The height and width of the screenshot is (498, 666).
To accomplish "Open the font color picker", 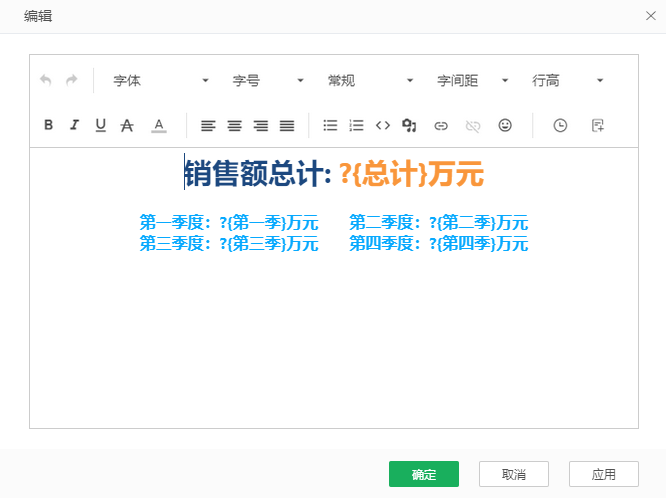I will coord(159,125).
